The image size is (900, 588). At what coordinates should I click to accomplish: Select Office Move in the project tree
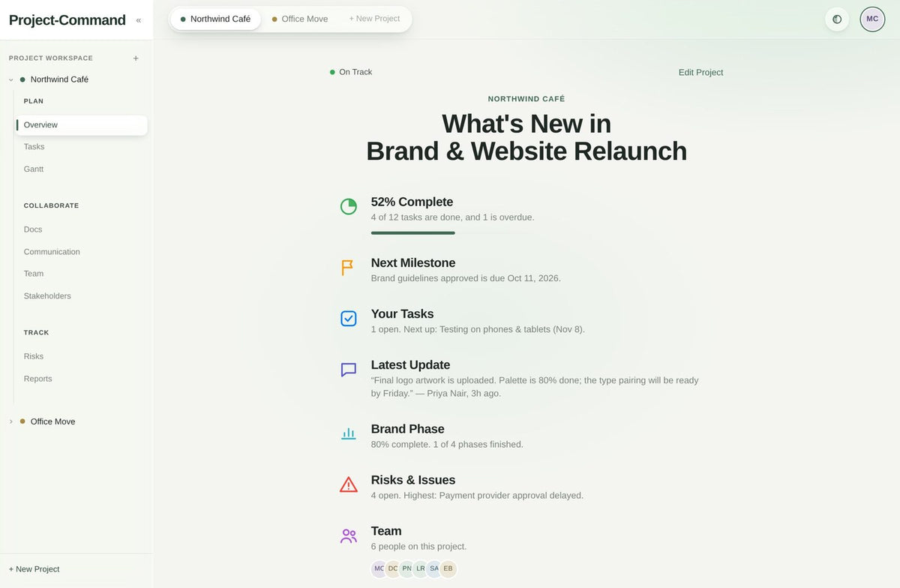[52, 421]
